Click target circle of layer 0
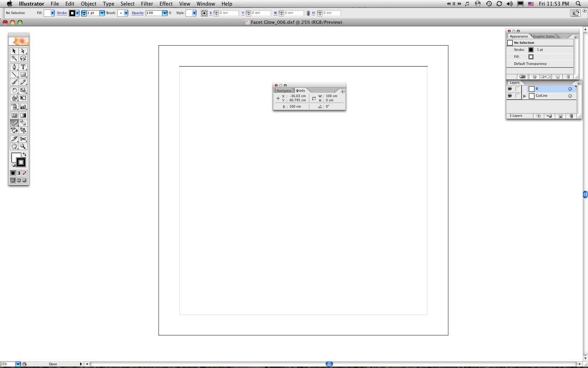This screenshot has height=368, width=588. tap(570, 89)
